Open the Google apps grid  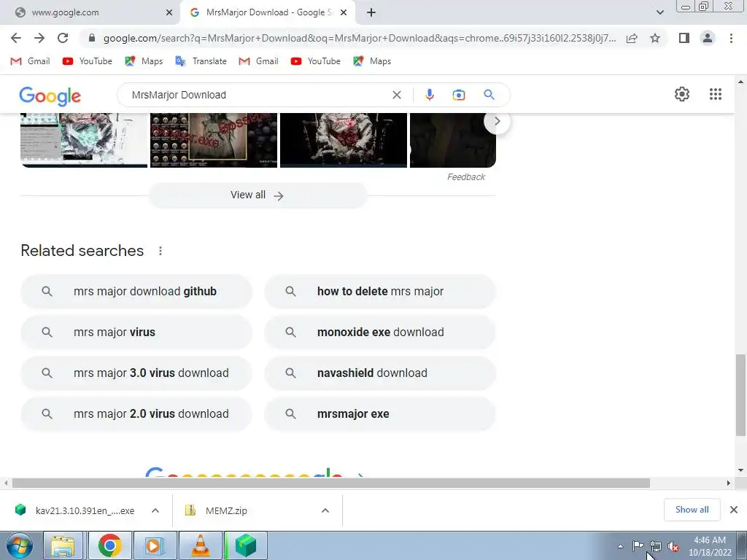[x=715, y=94]
